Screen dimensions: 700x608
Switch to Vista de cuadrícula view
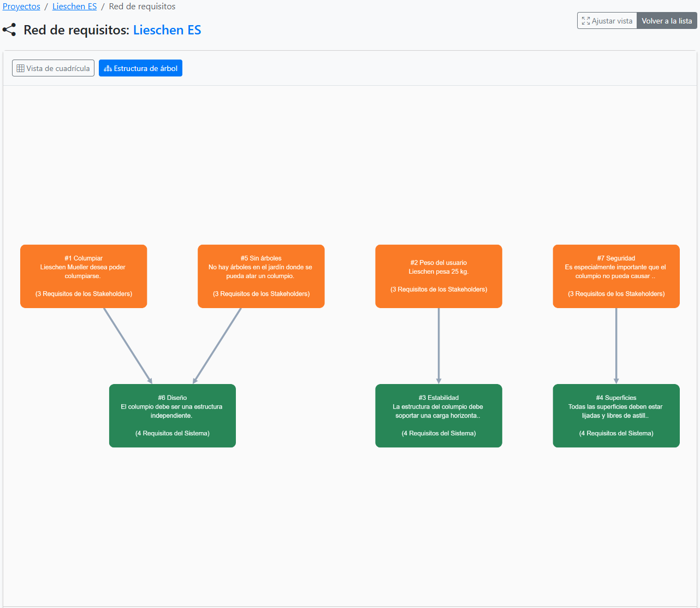tap(53, 68)
